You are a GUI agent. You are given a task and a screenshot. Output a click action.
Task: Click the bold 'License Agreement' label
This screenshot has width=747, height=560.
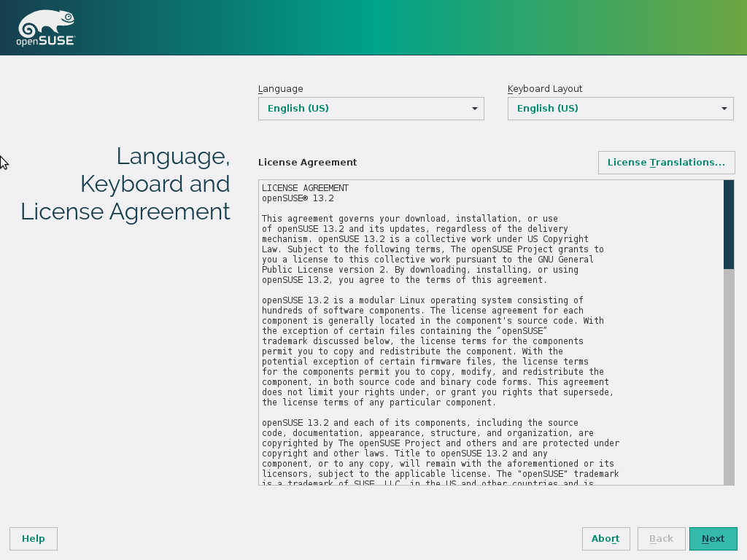tap(307, 163)
